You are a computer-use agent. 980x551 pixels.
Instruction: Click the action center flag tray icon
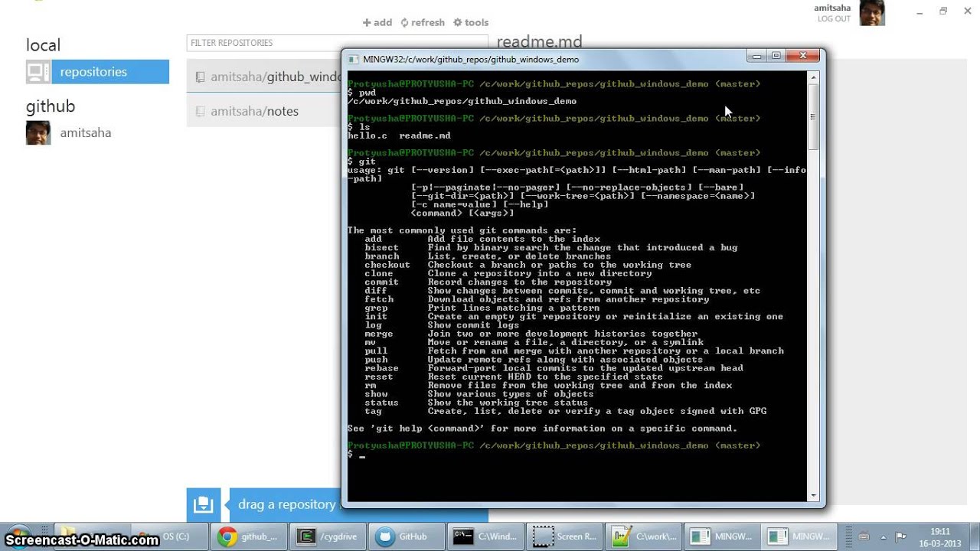pyautogui.click(x=901, y=536)
